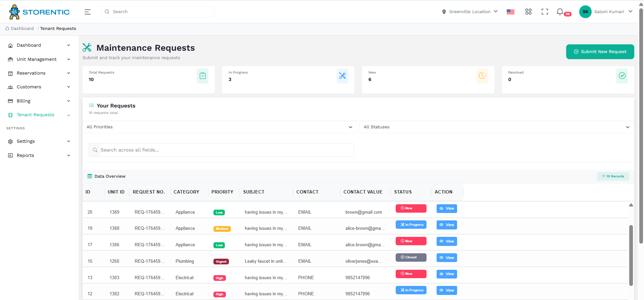Click Billing card icon in sidebar
Screen dimensions: 644x300
tap(10, 101)
